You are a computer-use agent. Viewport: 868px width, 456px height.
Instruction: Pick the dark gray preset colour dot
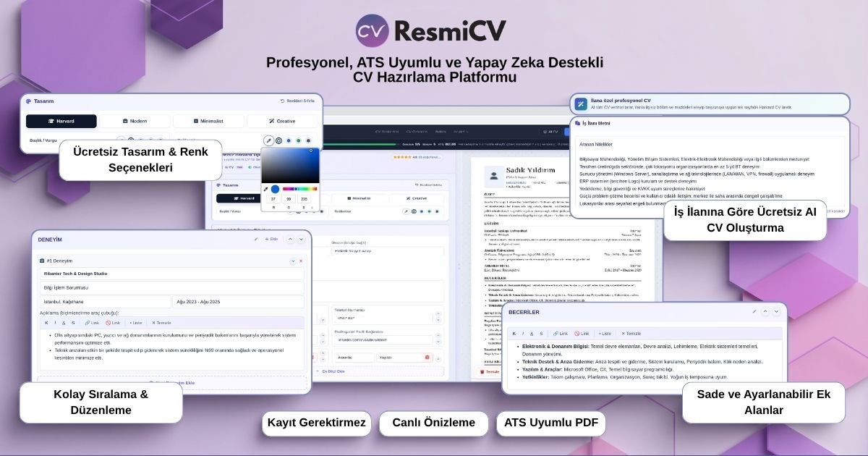coord(309,140)
